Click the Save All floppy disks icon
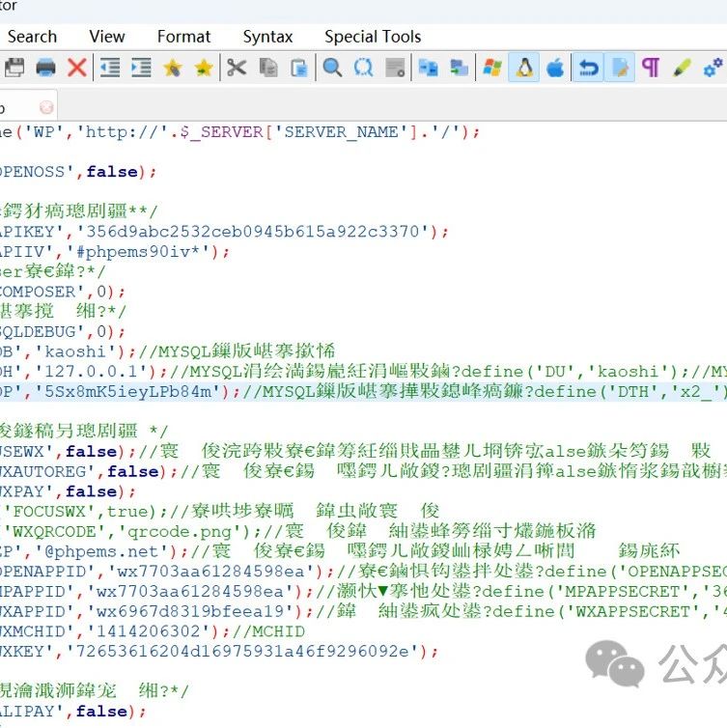The width and height of the screenshot is (727, 728). (x=14, y=68)
